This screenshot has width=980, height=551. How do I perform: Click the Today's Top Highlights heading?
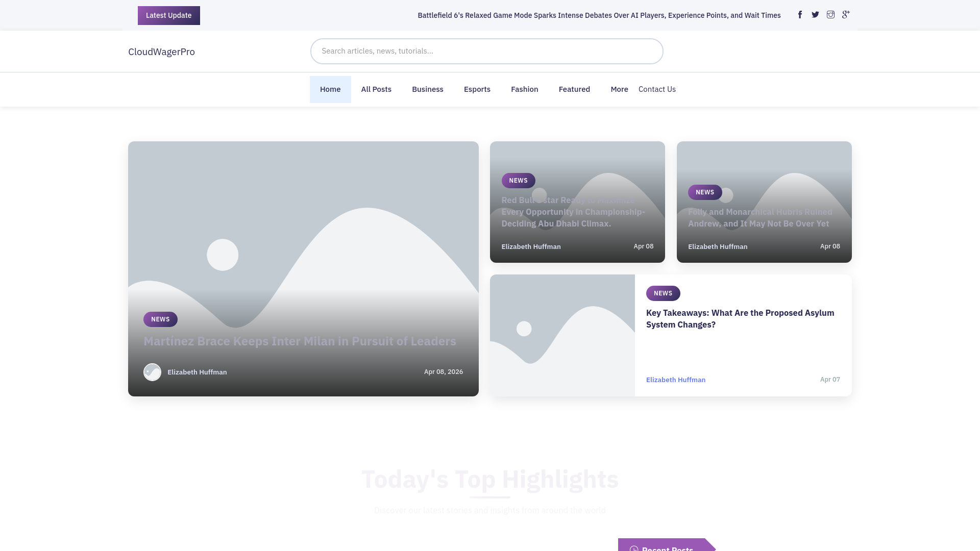coord(490,480)
